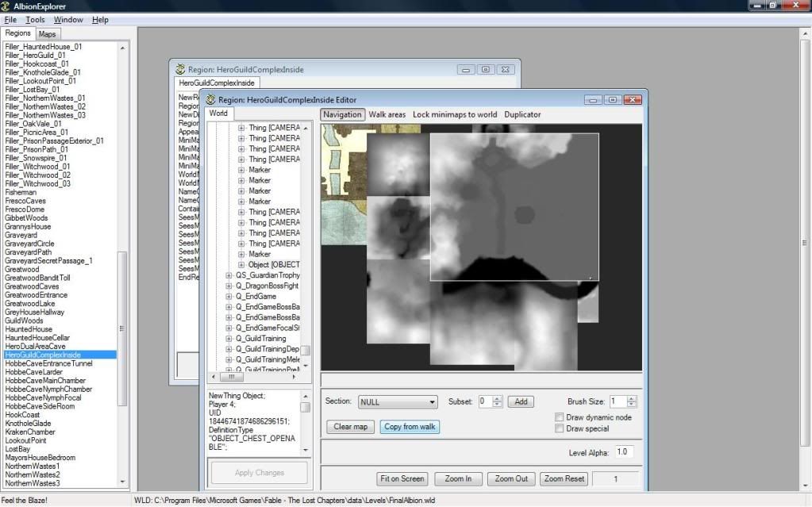This screenshot has width=812, height=507.
Task: Click Fit on Screen
Action: tap(402, 478)
